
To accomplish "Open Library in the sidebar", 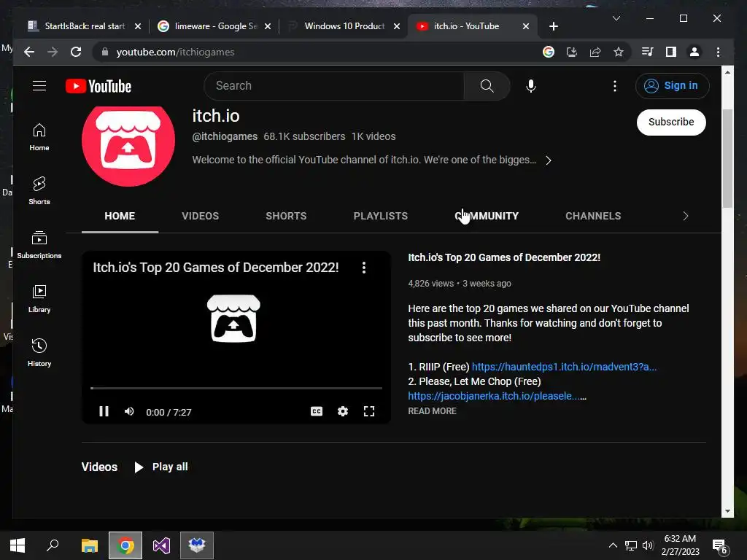I will click(39, 298).
